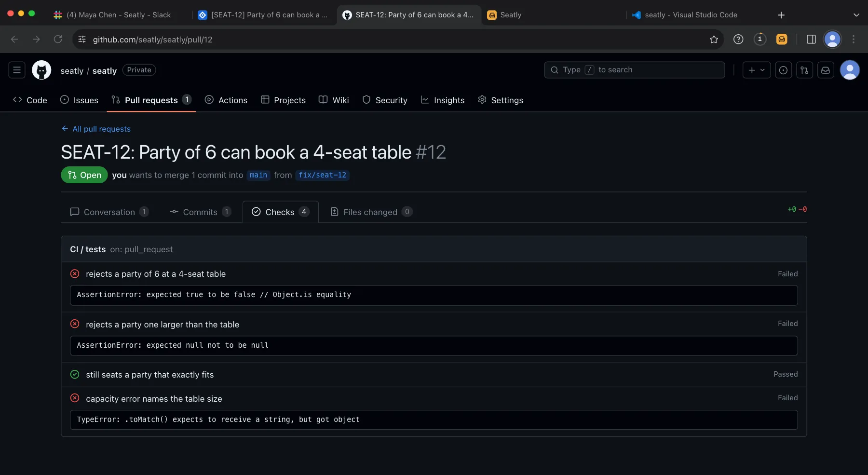This screenshot has width=868, height=475.
Task: Expand the browser tab search chevron
Action: point(856,15)
